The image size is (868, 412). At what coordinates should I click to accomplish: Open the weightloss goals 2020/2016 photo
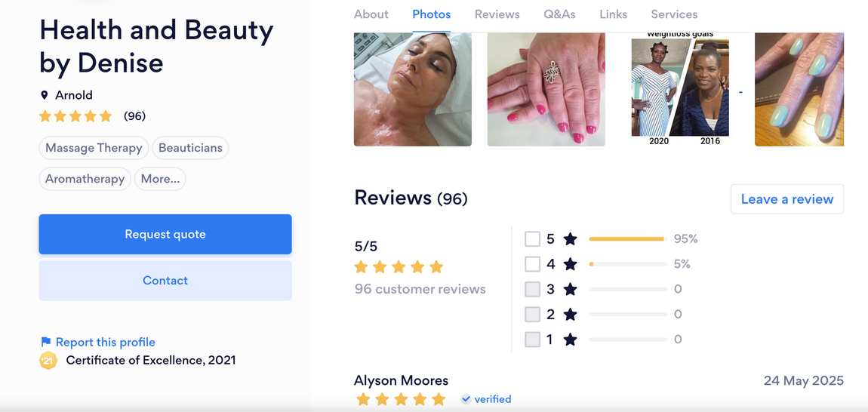pyautogui.click(x=680, y=89)
